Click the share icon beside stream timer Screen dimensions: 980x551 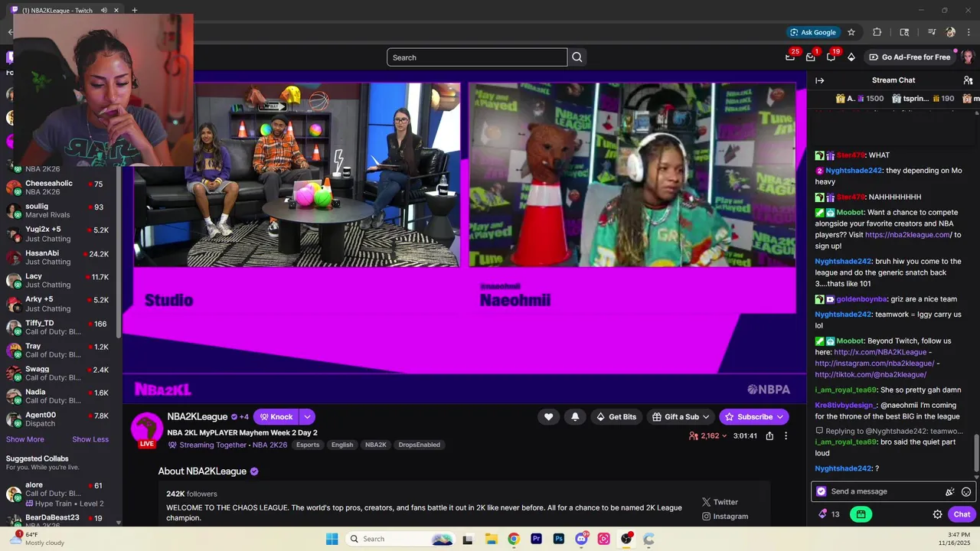point(769,436)
